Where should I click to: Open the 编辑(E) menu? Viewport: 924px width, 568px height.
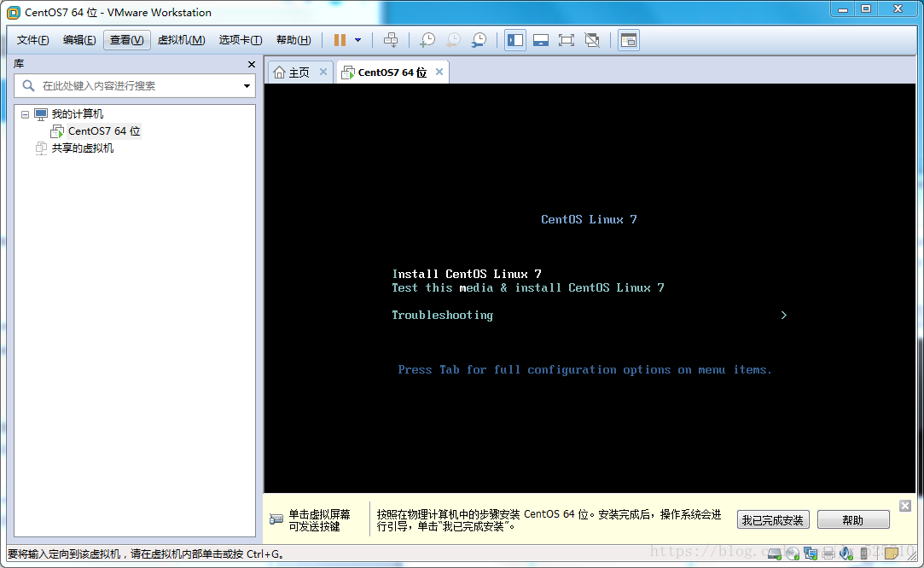click(79, 40)
